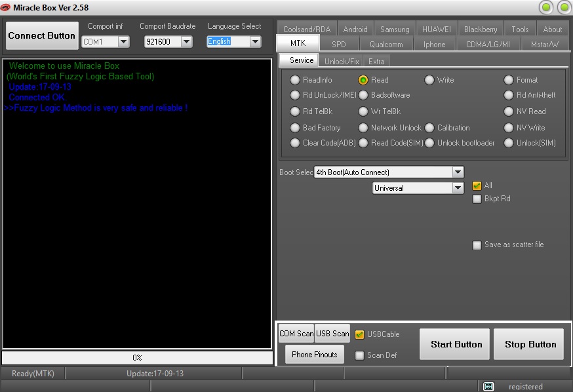Choose Unlock bootloader radio option
Image resolution: width=573 pixels, height=392 pixels.
coord(429,143)
